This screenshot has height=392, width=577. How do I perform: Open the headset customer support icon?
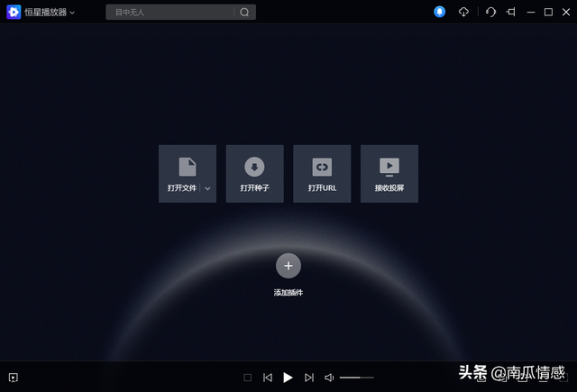490,12
